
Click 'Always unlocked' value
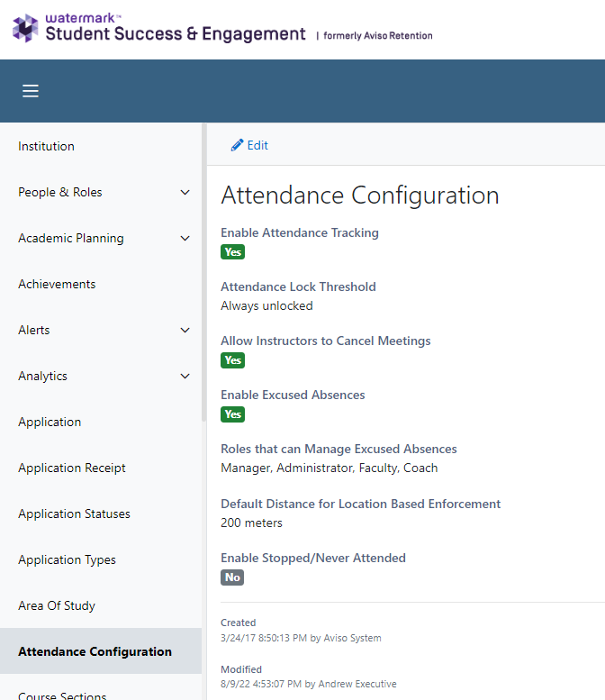point(266,306)
